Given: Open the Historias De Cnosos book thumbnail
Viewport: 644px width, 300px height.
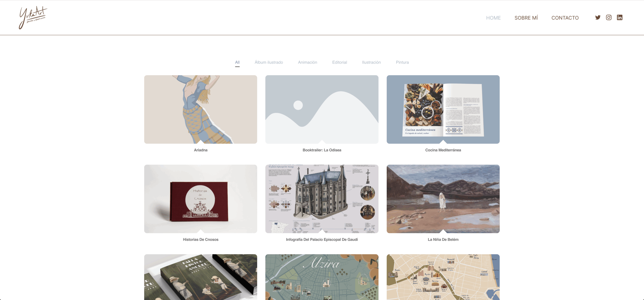Looking at the screenshot, I should 200,199.
